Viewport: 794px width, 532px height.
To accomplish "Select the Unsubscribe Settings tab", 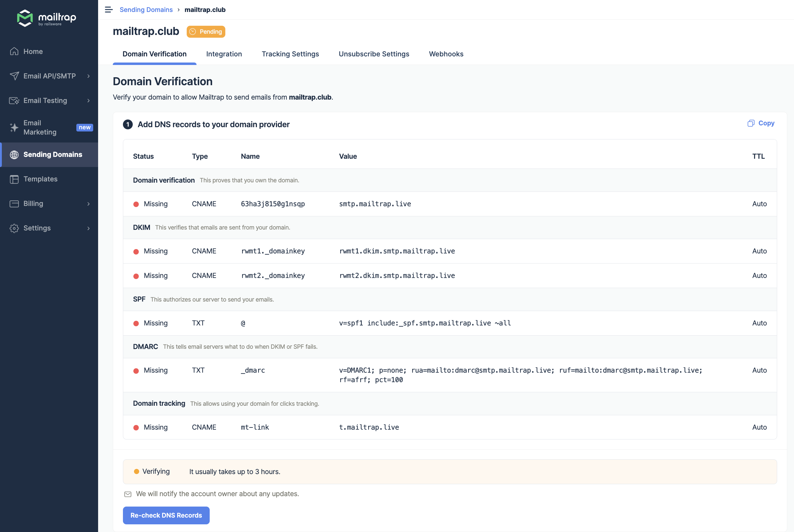I will [373, 54].
